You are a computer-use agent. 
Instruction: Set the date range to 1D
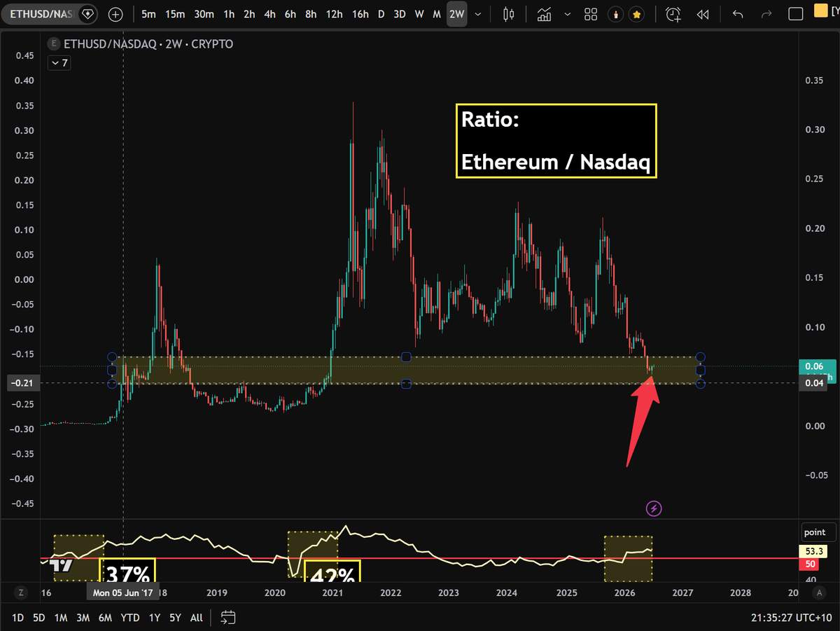tap(18, 618)
